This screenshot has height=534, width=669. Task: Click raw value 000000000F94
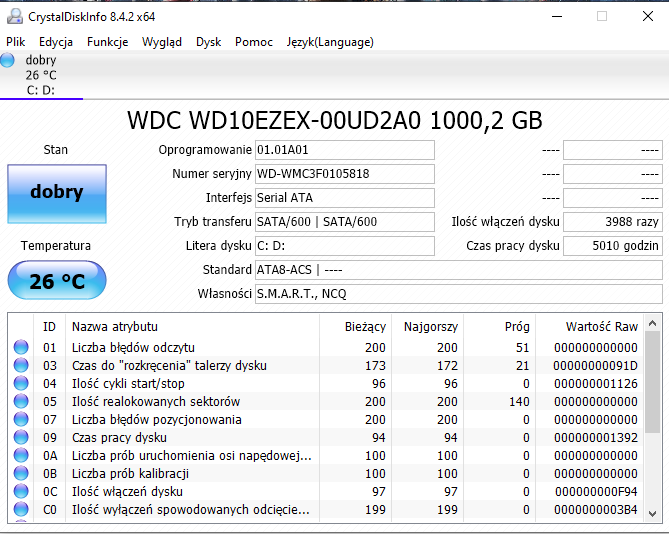pyautogui.click(x=596, y=492)
